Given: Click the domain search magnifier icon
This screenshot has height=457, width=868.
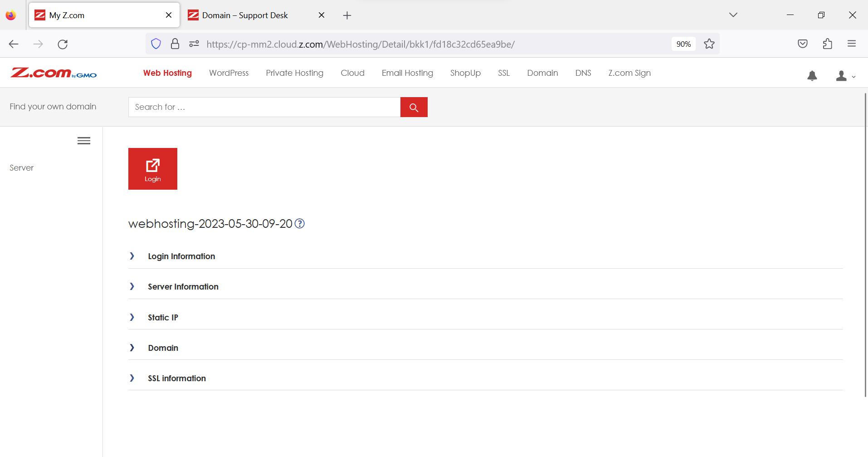Looking at the screenshot, I should coord(414,107).
